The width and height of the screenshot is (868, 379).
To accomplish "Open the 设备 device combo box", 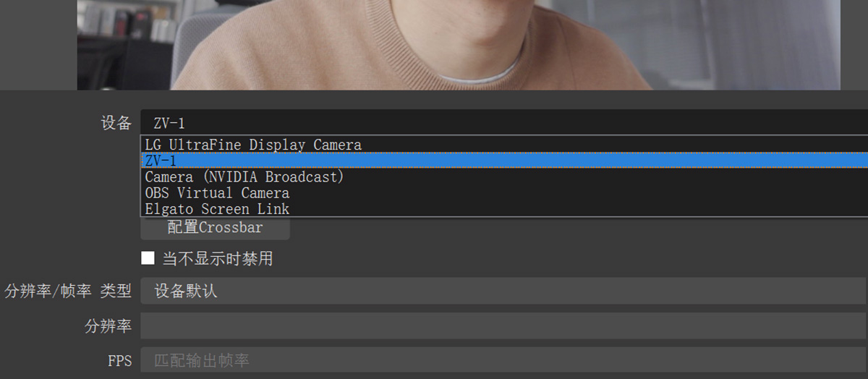I will click(504, 123).
